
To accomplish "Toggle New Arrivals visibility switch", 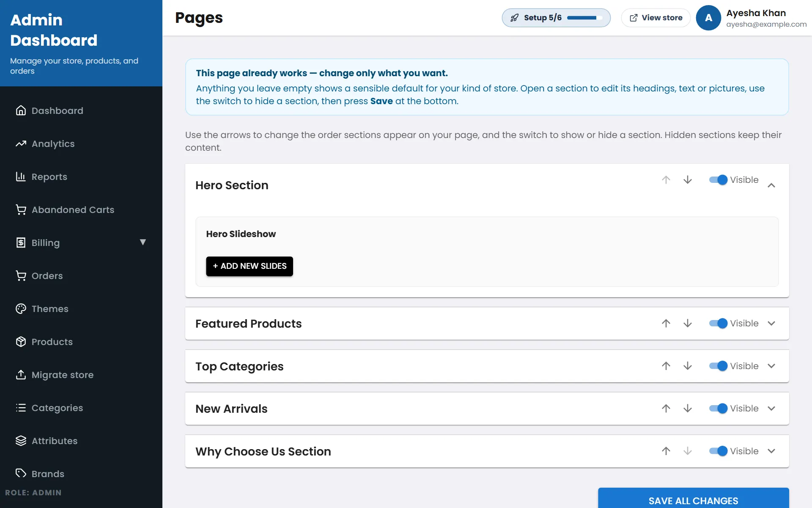I will click(718, 409).
